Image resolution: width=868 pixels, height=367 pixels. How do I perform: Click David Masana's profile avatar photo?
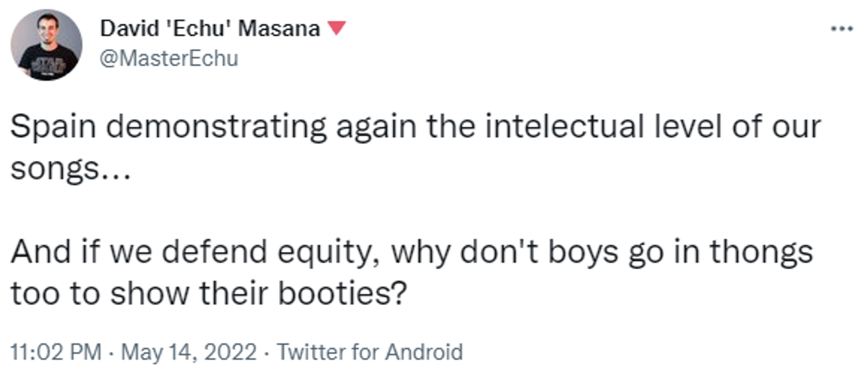(x=47, y=45)
